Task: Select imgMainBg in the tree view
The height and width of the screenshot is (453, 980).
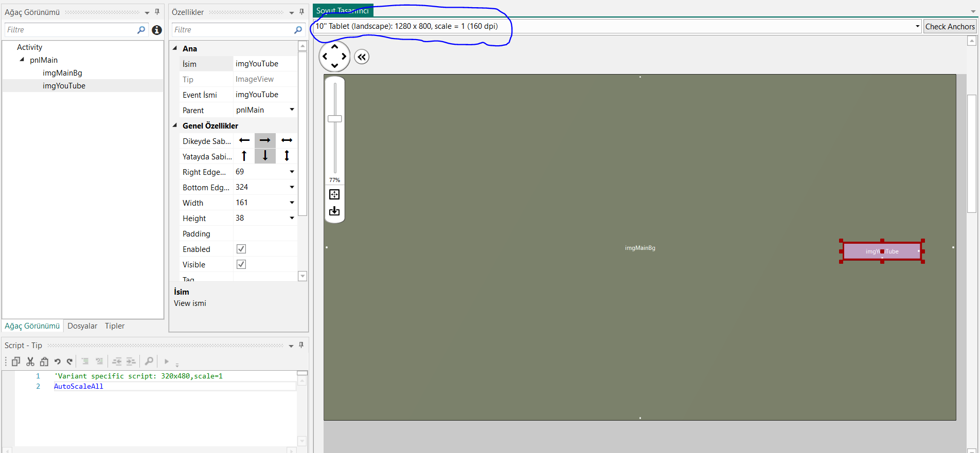Action: point(62,73)
